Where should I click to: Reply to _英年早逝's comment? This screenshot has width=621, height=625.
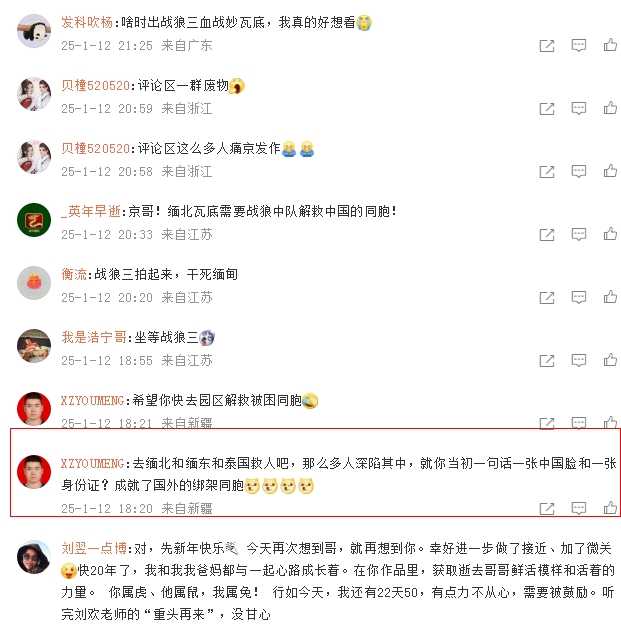(578, 234)
